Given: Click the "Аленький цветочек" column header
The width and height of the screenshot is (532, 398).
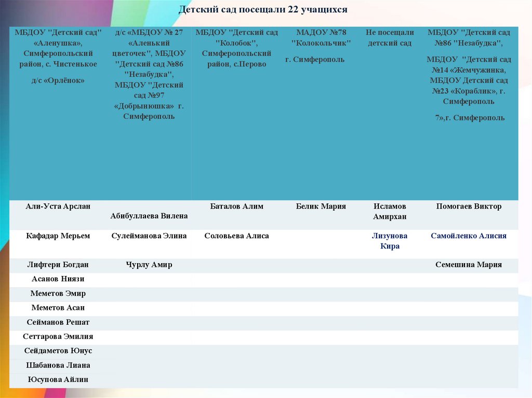Looking at the screenshot, I should point(149,74).
